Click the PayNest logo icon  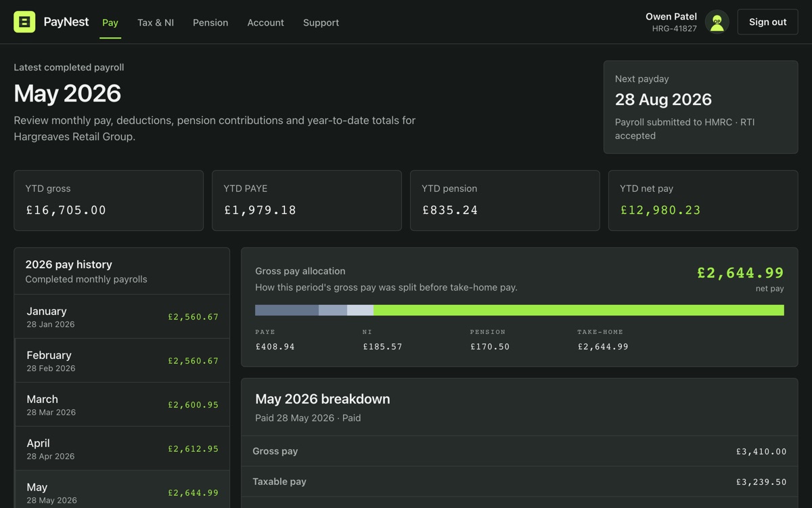tap(24, 22)
